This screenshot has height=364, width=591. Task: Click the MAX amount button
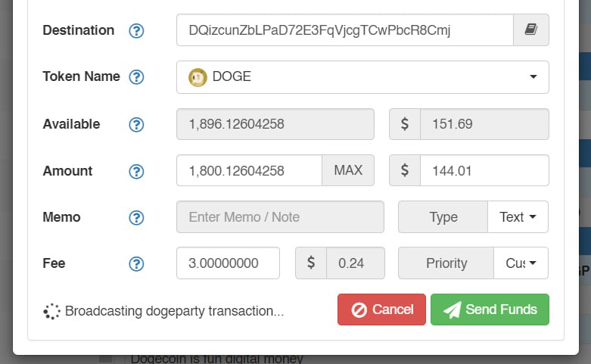tap(348, 170)
